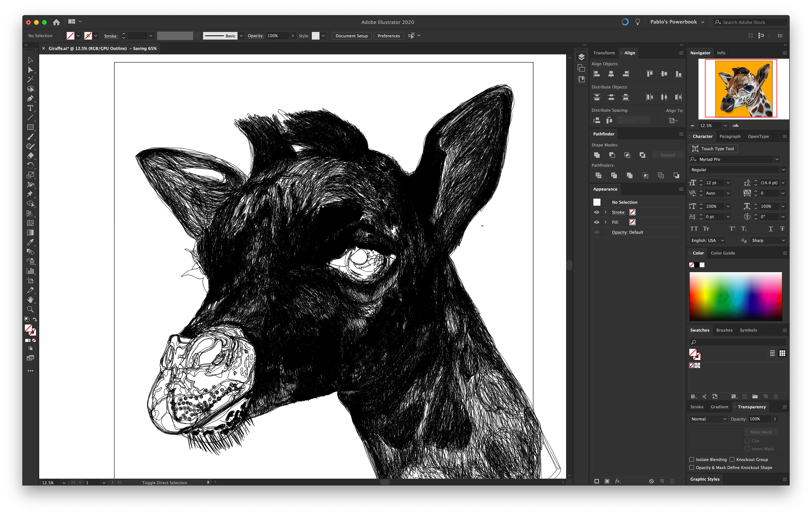The image size is (812, 515).
Task: Activate the Hand tool
Action: tap(30, 300)
